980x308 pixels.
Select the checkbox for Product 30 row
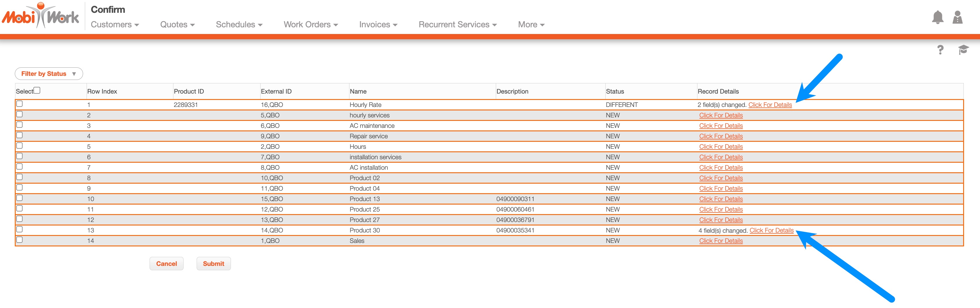click(20, 230)
